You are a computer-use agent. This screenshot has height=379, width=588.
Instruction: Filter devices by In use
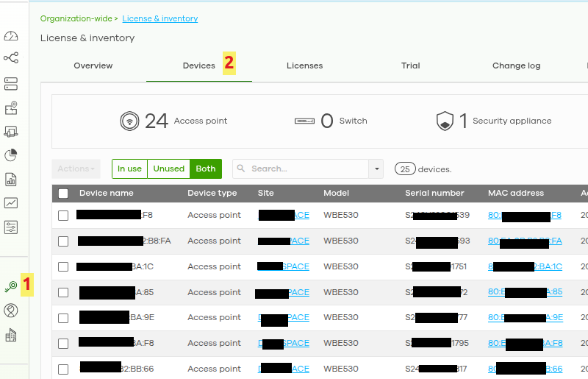(x=129, y=169)
